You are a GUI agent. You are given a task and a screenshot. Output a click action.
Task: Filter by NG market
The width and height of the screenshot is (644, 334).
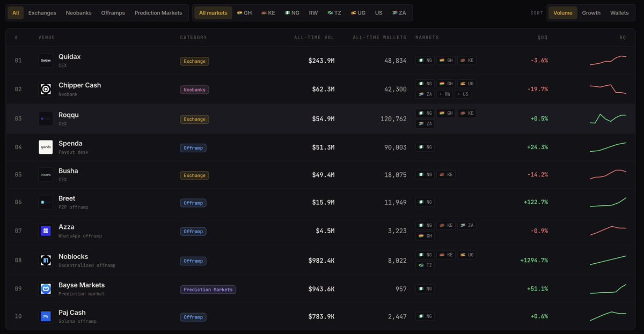(292, 13)
